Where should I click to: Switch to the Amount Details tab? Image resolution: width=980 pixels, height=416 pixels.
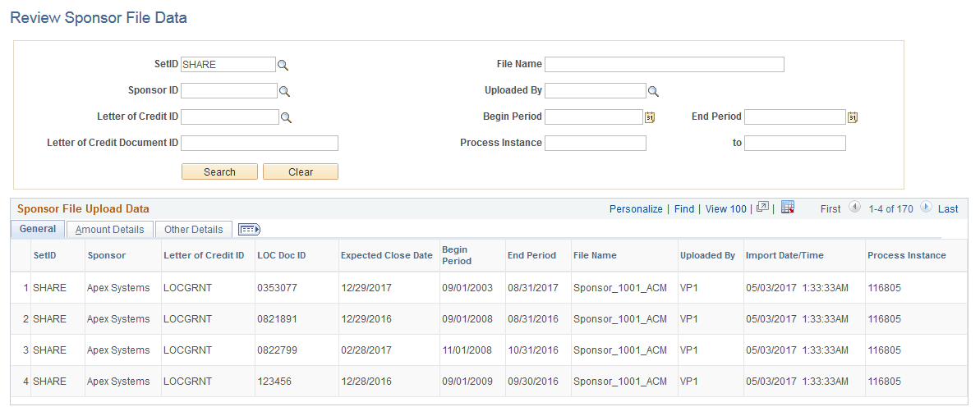click(110, 229)
